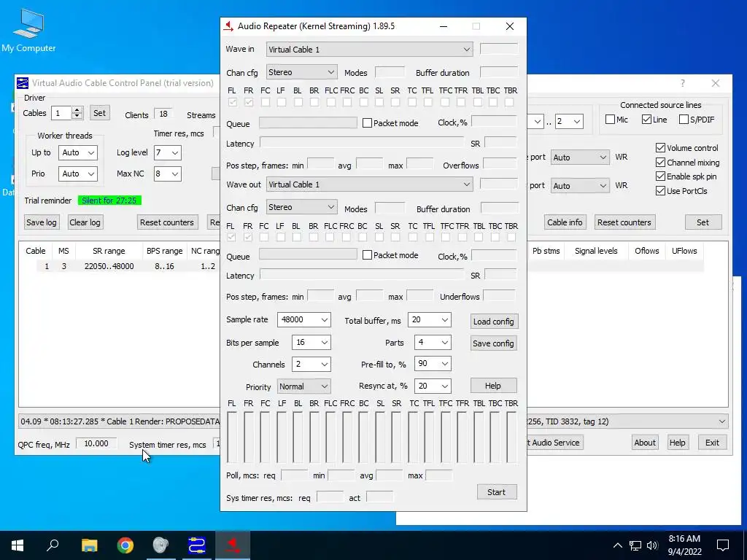Click the green Silent for trial reminder indicator
This screenshot has width=747, height=560.
(109, 201)
